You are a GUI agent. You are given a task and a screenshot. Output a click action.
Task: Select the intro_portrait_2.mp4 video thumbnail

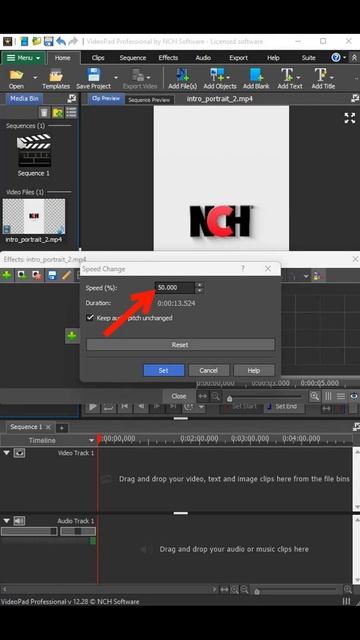(x=34, y=216)
